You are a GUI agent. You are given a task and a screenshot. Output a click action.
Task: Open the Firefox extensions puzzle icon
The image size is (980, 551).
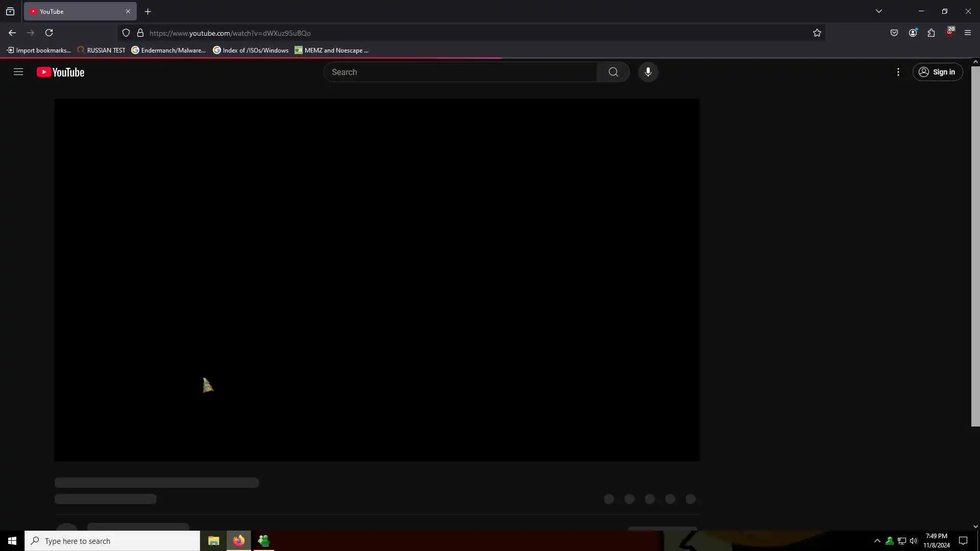[931, 33]
